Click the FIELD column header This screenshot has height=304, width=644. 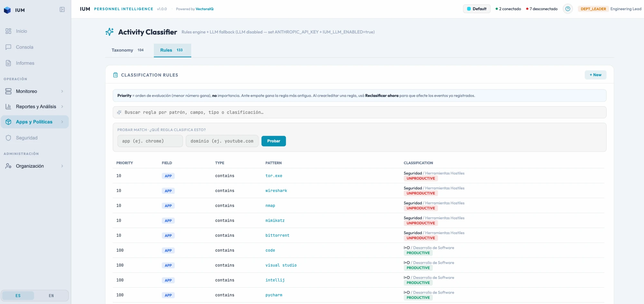[x=167, y=163]
